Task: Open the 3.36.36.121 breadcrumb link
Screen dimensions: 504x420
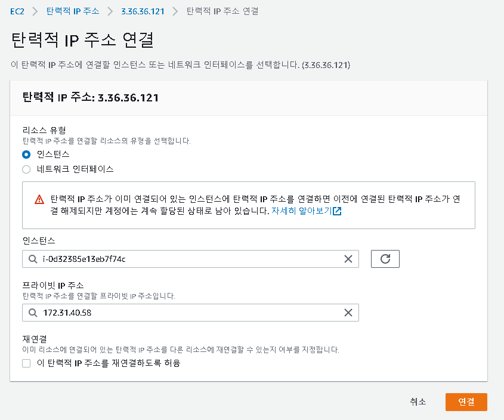Action: coord(143,11)
